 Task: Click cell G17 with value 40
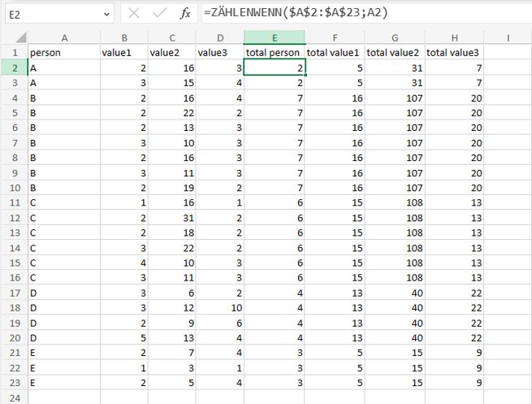395,293
